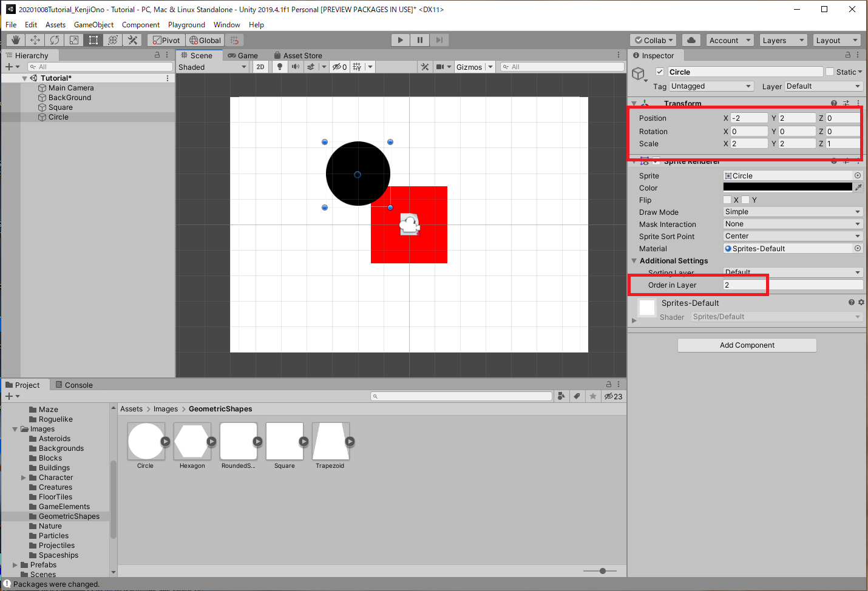Pick color with eyedropper icon
The image size is (868, 591).
point(858,187)
